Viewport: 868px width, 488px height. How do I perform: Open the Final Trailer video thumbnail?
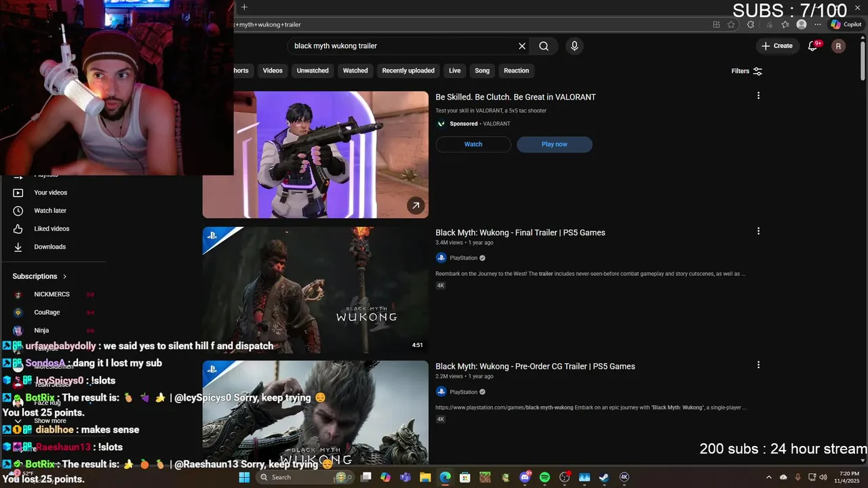[315, 290]
